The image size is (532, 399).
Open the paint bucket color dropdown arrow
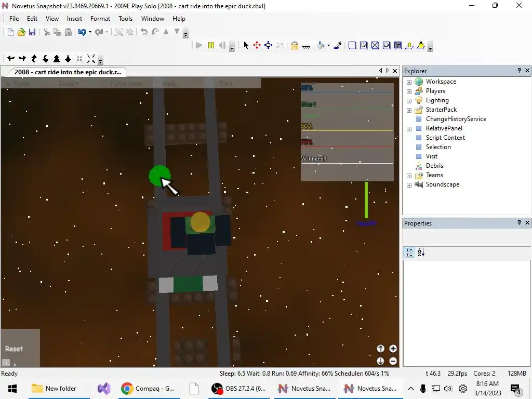point(328,46)
